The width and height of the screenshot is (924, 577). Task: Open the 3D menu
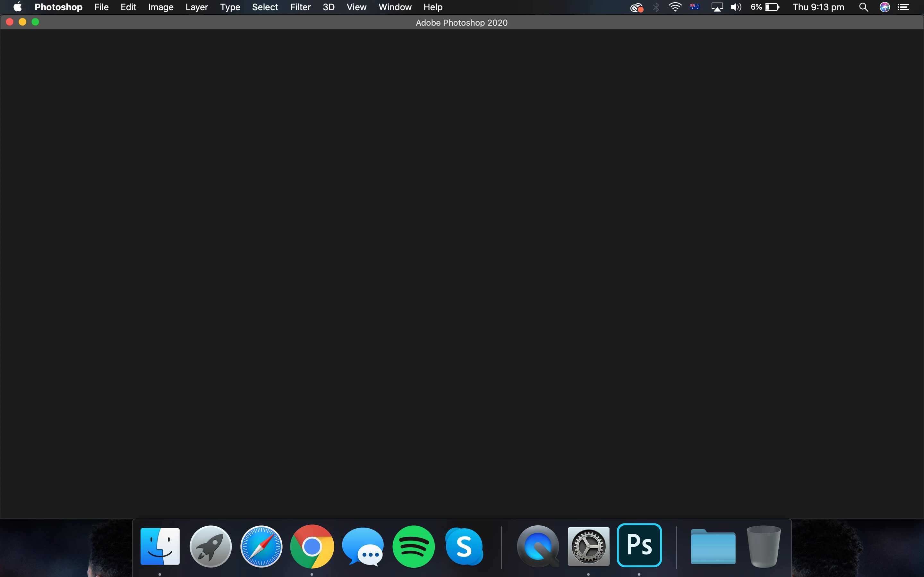pyautogui.click(x=328, y=7)
